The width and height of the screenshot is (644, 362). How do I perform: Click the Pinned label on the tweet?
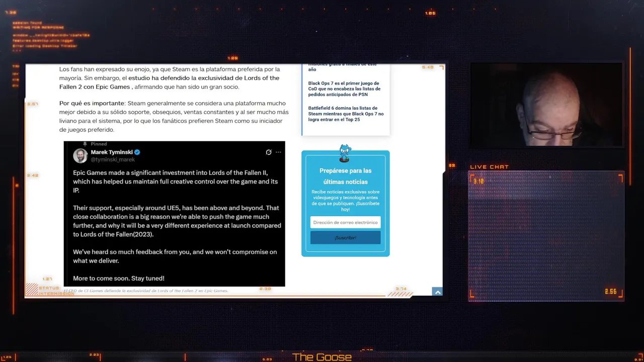99,144
